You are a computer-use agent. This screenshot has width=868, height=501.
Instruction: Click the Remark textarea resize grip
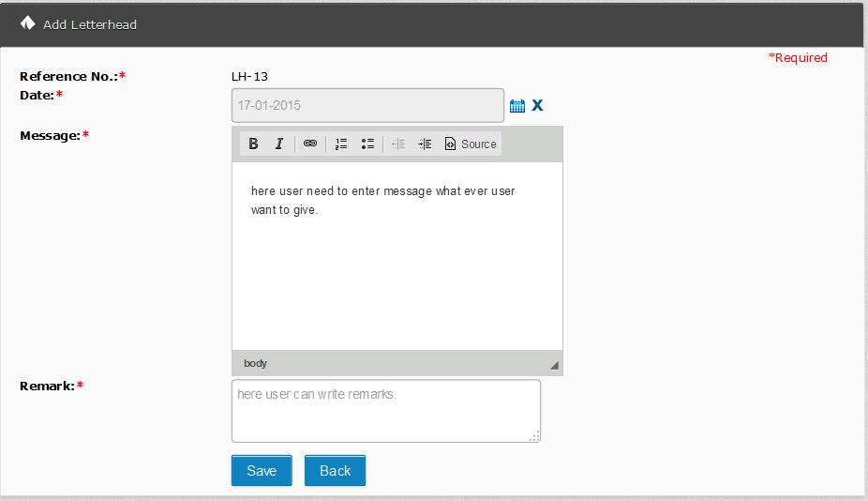534,435
